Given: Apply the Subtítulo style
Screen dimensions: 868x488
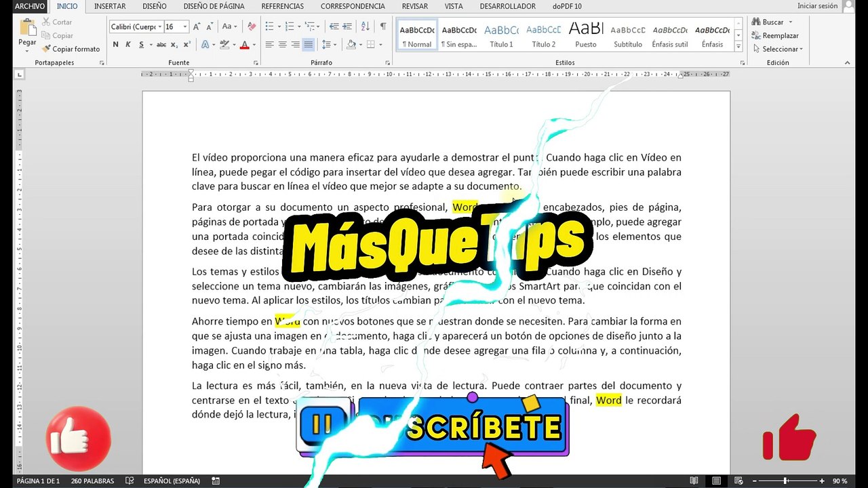Looking at the screenshot, I should point(628,36).
